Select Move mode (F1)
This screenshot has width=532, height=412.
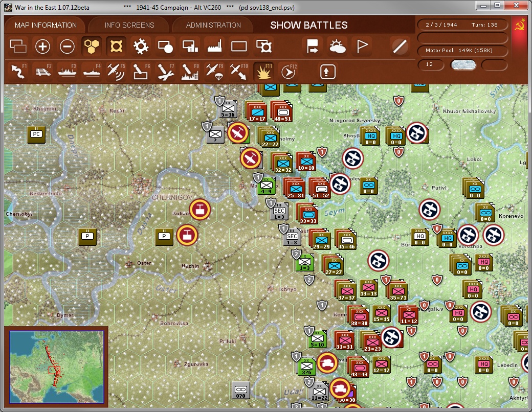18,72
